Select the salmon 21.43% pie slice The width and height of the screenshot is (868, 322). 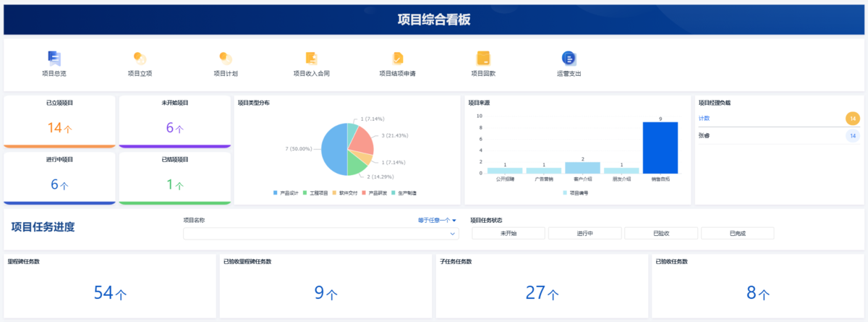362,140
